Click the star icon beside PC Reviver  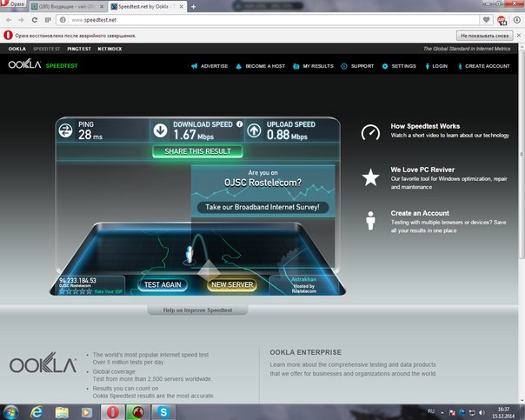coord(370,177)
